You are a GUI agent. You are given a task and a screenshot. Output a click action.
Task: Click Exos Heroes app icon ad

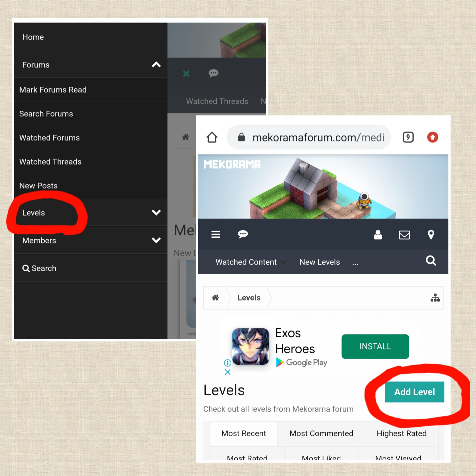pos(250,346)
